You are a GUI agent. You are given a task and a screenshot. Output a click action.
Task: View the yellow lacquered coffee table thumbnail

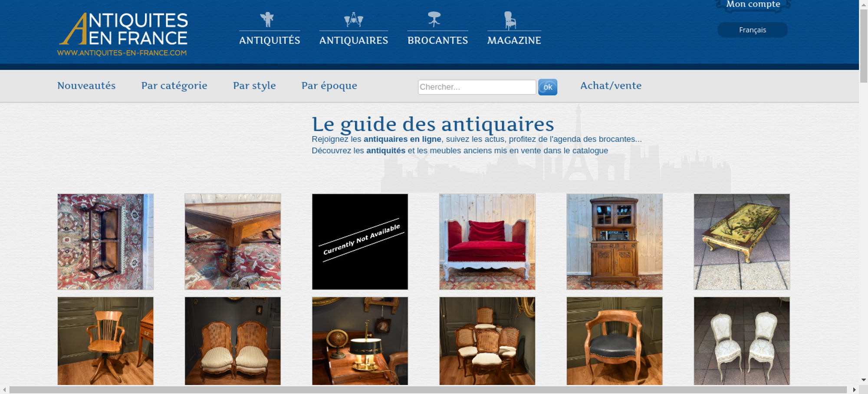pyautogui.click(x=742, y=242)
